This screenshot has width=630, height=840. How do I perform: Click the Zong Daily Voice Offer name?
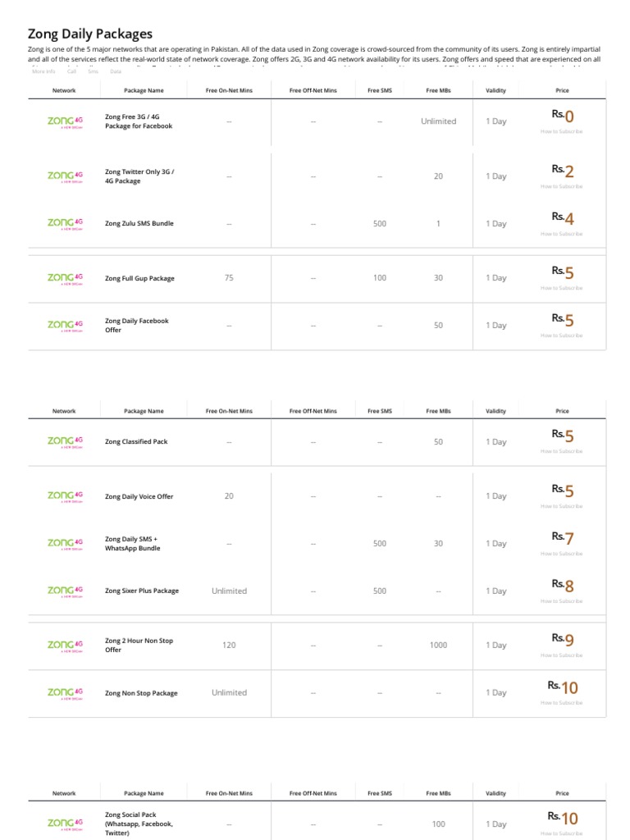(x=139, y=496)
